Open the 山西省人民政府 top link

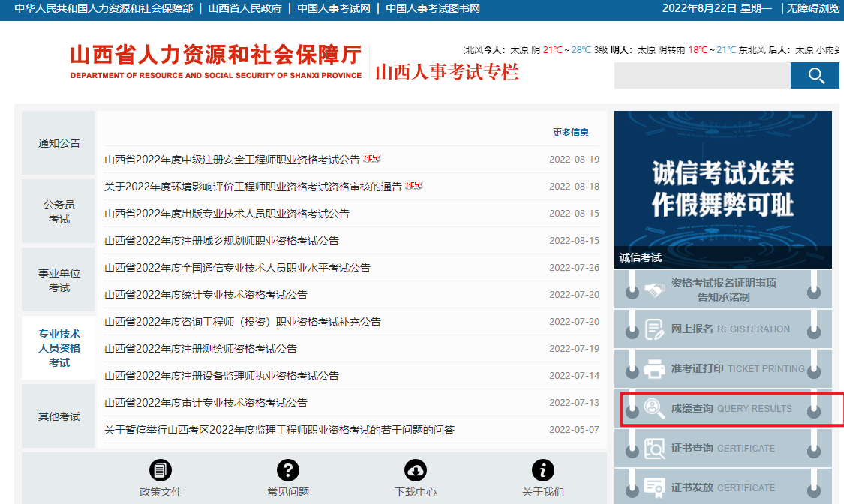[x=245, y=8]
